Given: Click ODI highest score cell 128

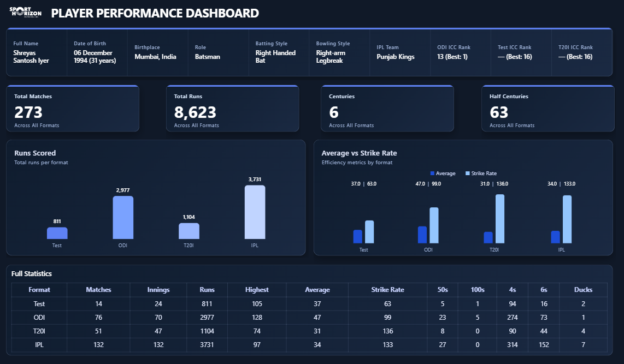Looking at the screenshot, I should [x=257, y=318].
